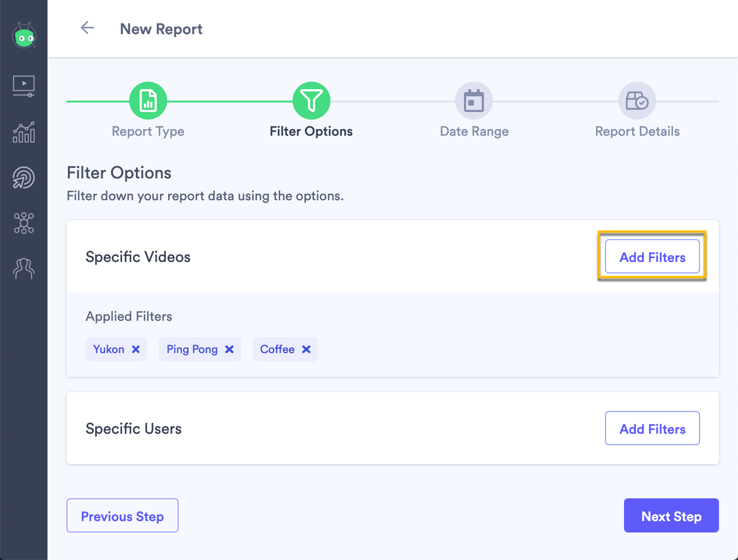Select the Report Type step label
This screenshot has width=738, height=560.
148,131
